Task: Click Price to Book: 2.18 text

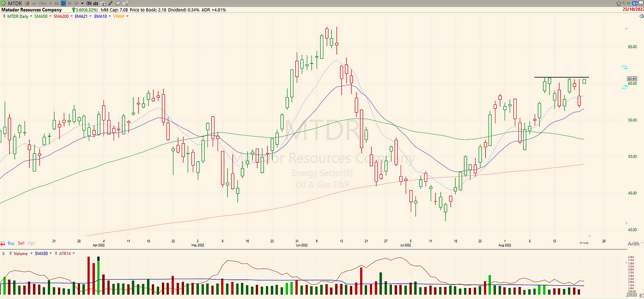Action: pos(149,10)
